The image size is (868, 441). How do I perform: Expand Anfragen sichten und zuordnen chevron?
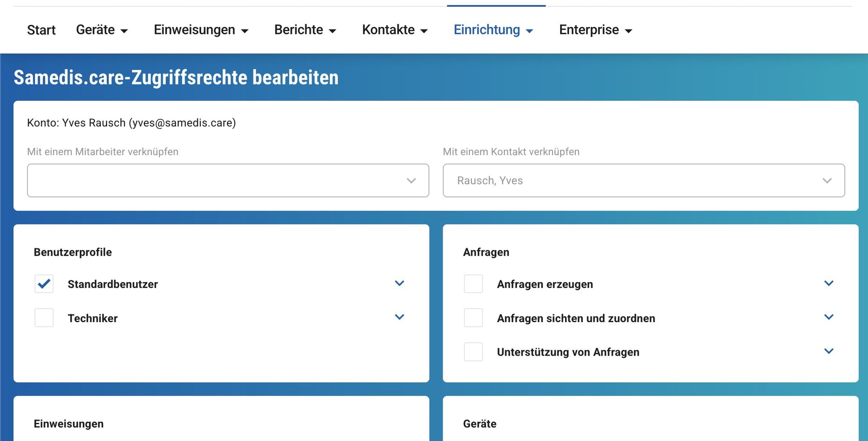click(829, 317)
